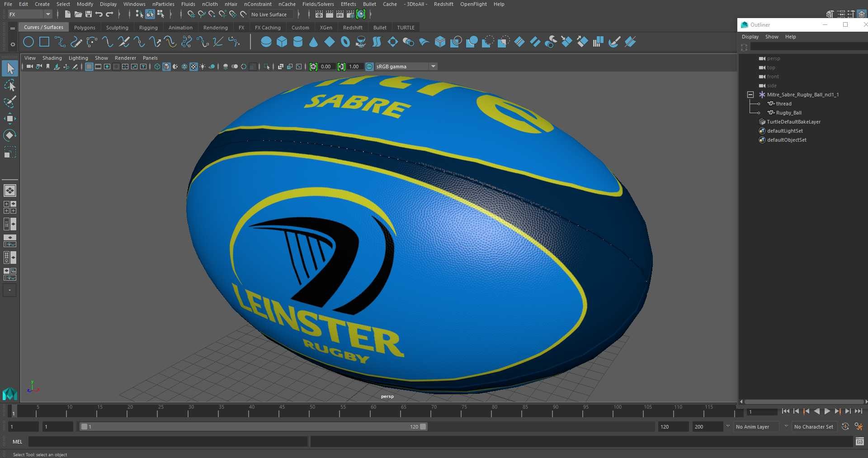The width and height of the screenshot is (868, 458).
Task: Activate the Scale tool in the toolbox
Action: (x=10, y=152)
